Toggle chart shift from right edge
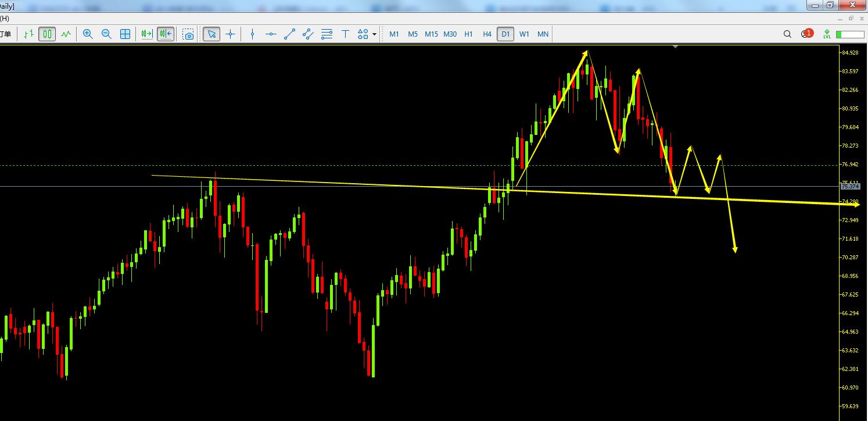 coord(147,34)
